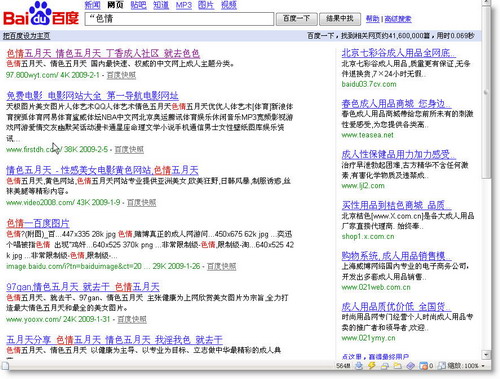Open the result title starting with 五月天分享
The height and width of the screenshot is (379, 500).
pyautogui.click(x=114, y=340)
